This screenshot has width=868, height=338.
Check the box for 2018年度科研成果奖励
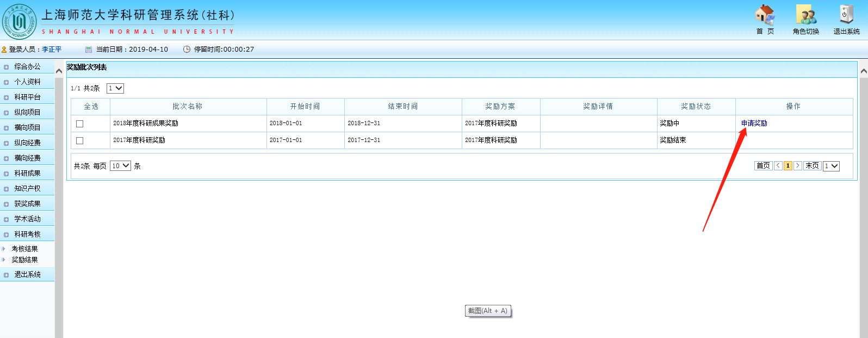(80, 124)
